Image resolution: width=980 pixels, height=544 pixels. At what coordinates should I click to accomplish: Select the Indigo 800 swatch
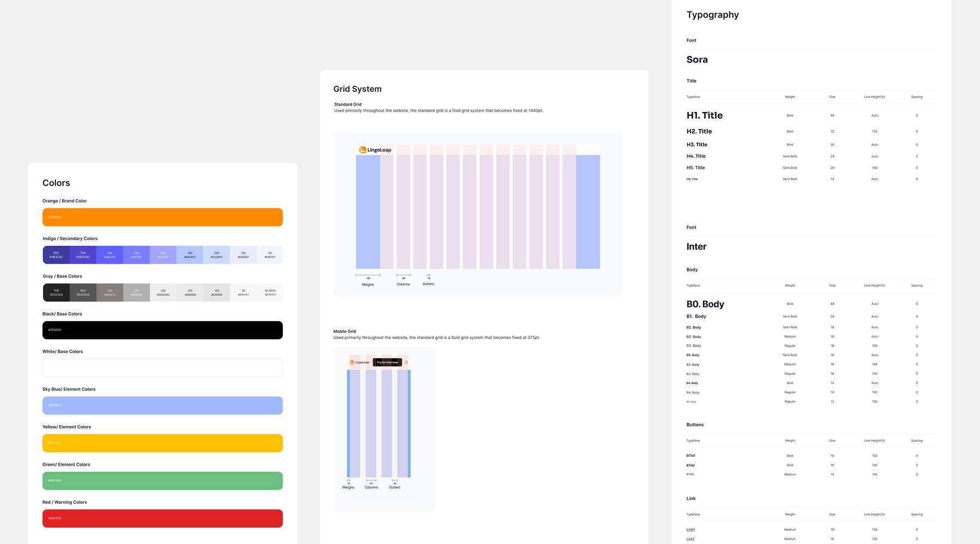(x=56, y=255)
